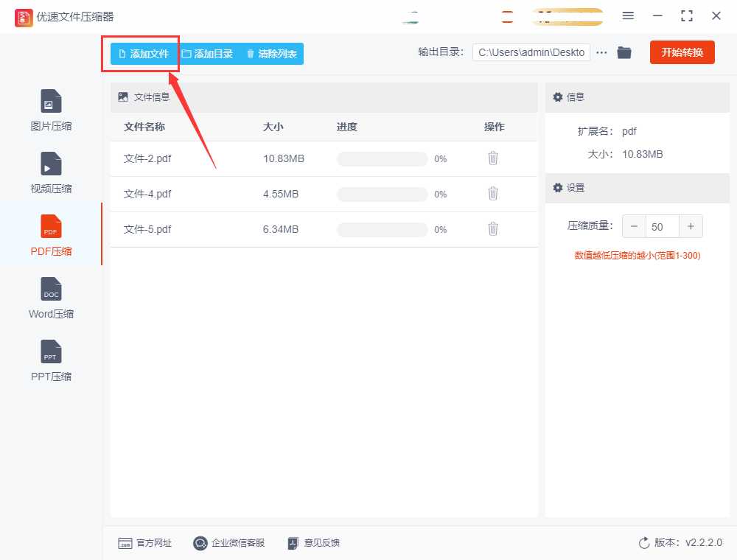The image size is (737, 560).
Task: Select the PDF压缩 sidebar item
Action: pos(51,235)
